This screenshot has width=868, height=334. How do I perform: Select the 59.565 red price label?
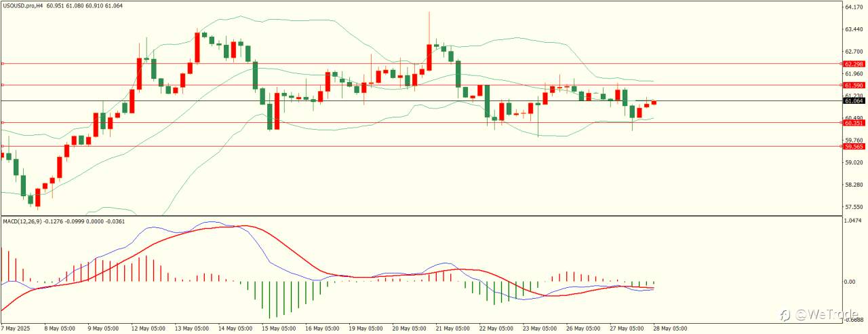coord(853,146)
